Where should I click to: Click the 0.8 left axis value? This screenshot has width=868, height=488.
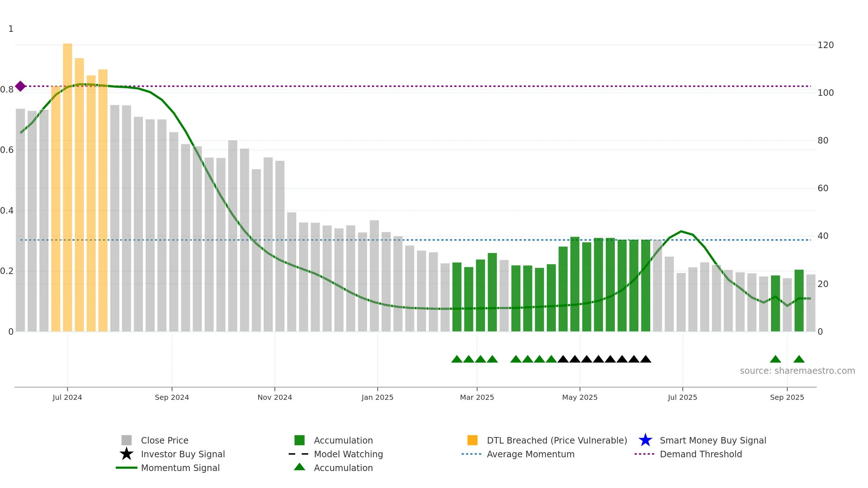[x=7, y=89]
